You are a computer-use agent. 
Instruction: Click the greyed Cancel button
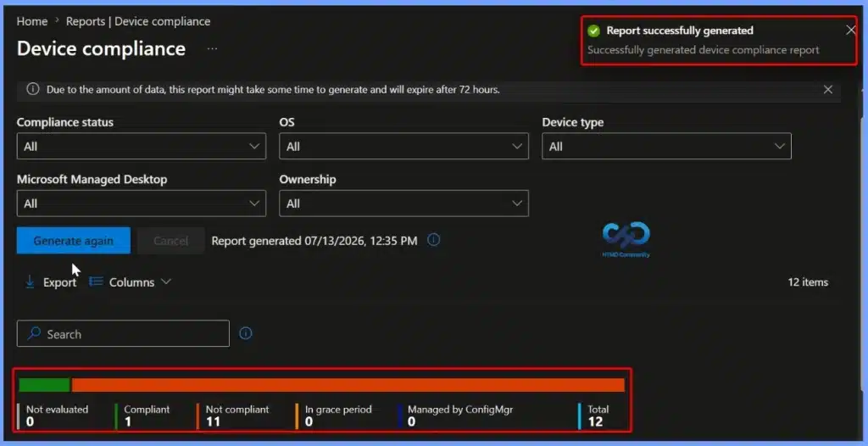click(170, 241)
